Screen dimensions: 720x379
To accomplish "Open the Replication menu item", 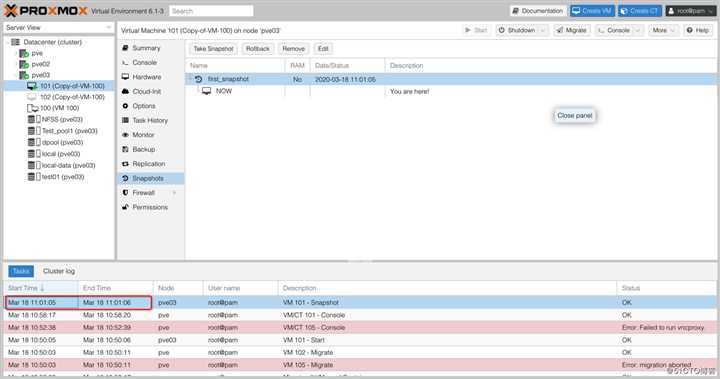I will (x=151, y=164).
